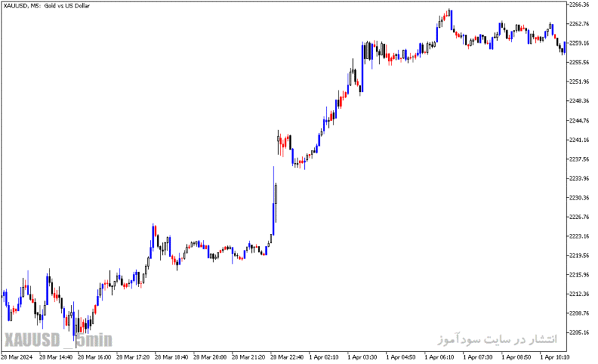Click the 28 Mar 16:00 time marker
598x364 pixels.
pyautogui.click(x=94, y=357)
